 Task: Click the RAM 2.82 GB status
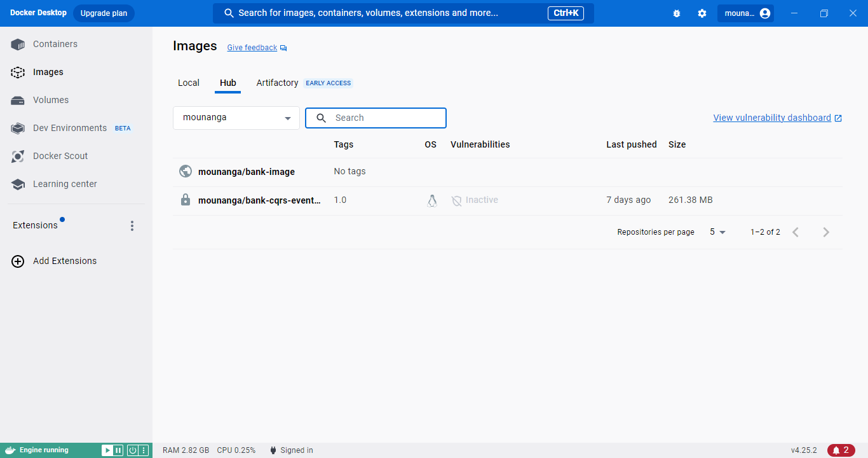pos(186,450)
